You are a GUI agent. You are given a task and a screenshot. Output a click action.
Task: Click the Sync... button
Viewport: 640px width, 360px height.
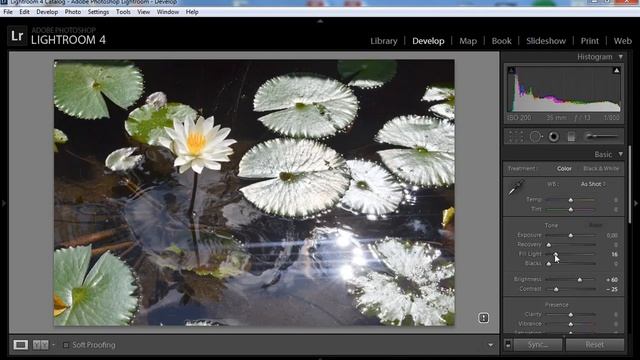[538, 344]
